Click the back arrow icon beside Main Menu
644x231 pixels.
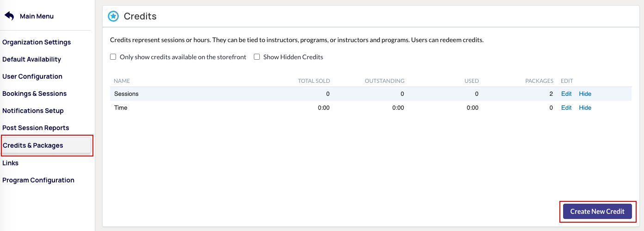(9, 16)
